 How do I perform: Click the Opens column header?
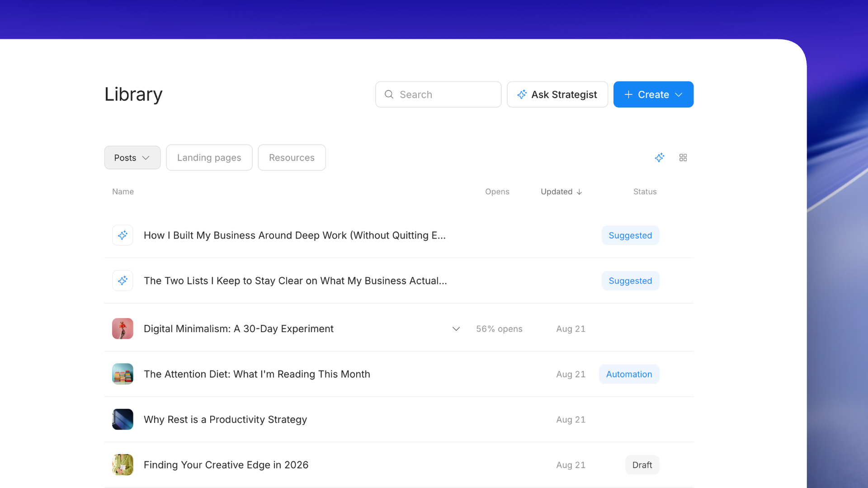point(497,192)
